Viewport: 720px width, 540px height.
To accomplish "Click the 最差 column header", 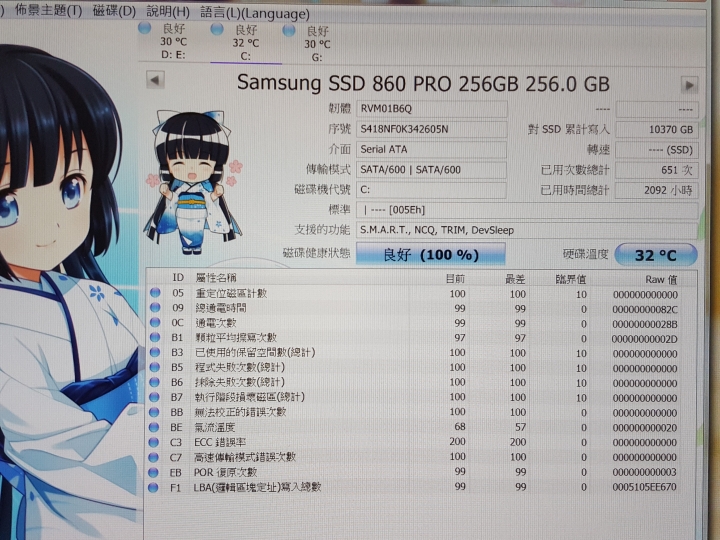I will click(515, 279).
